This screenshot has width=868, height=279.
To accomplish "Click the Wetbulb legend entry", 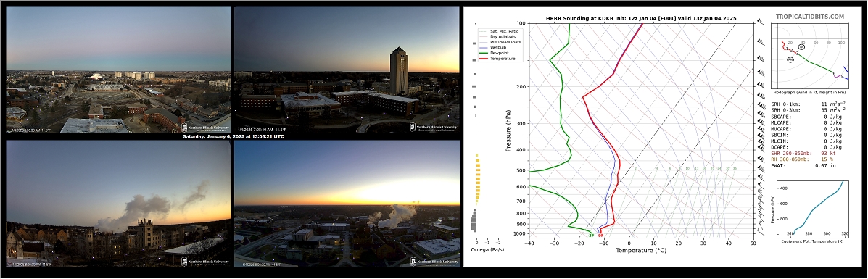I will click(495, 48).
